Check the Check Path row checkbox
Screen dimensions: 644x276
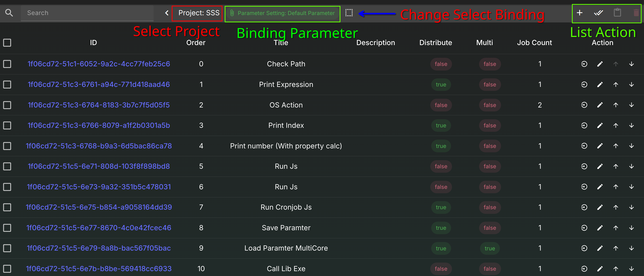coord(7,64)
